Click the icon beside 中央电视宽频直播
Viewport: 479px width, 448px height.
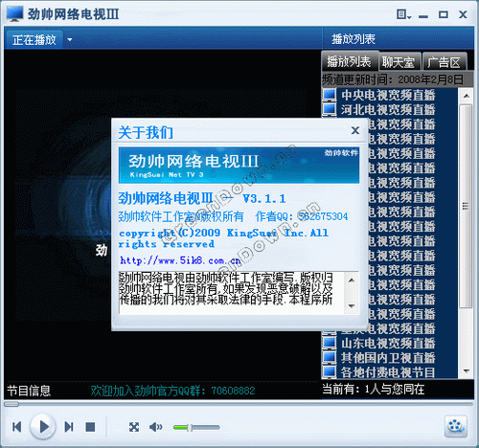330,95
